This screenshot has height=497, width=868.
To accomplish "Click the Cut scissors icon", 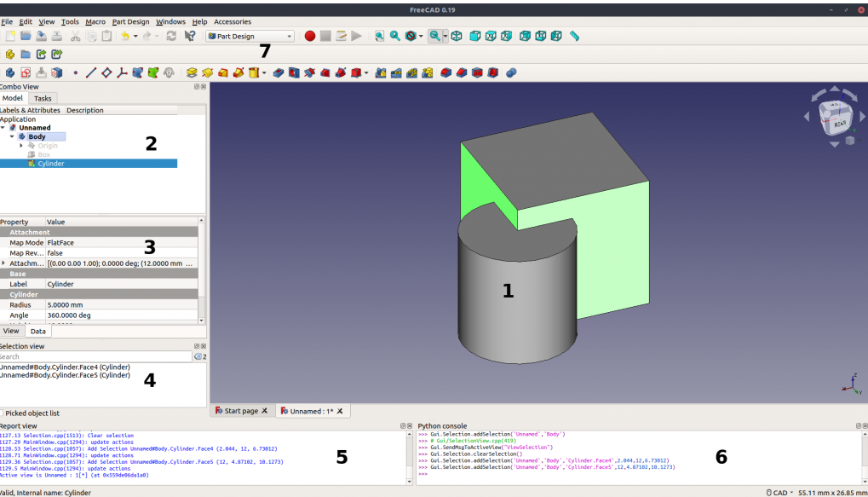I will (75, 36).
